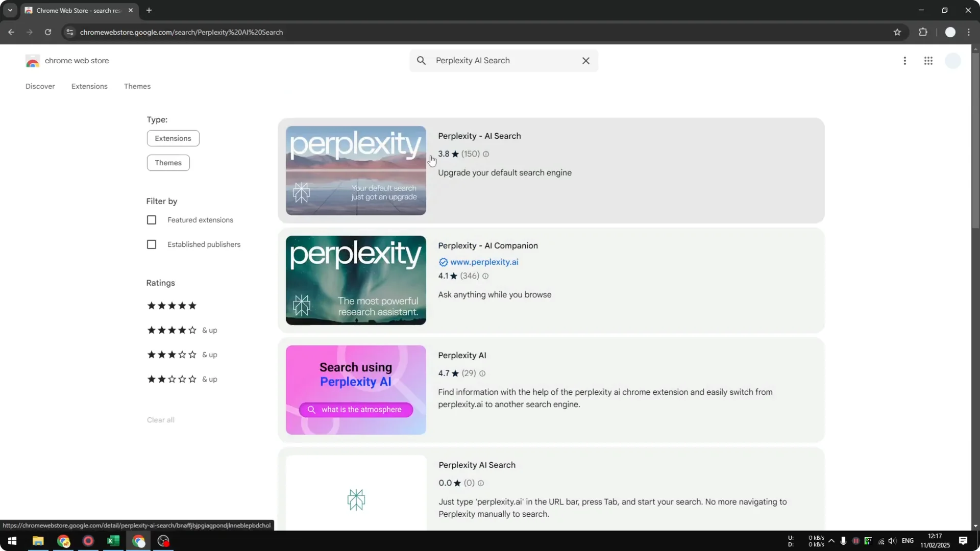Open the tab search dropdown arrow
The height and width of the screenshot is (551, 980).
[x=10, y=10]
